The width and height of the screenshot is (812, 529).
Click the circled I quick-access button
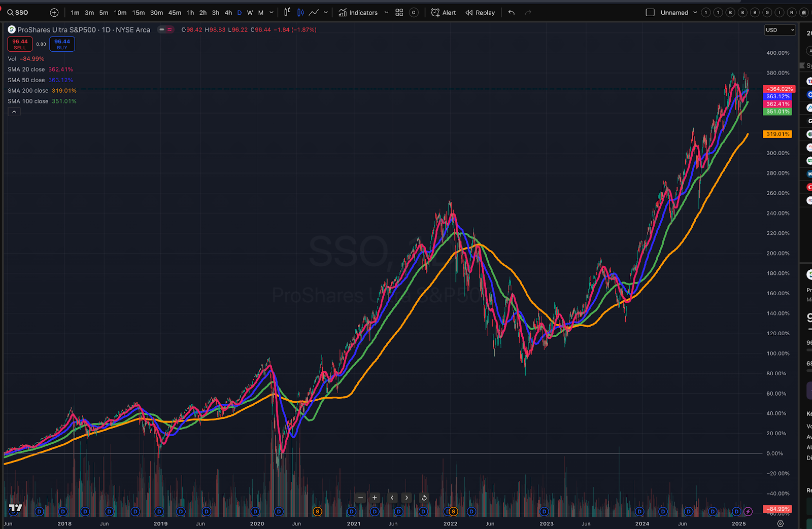780,13
